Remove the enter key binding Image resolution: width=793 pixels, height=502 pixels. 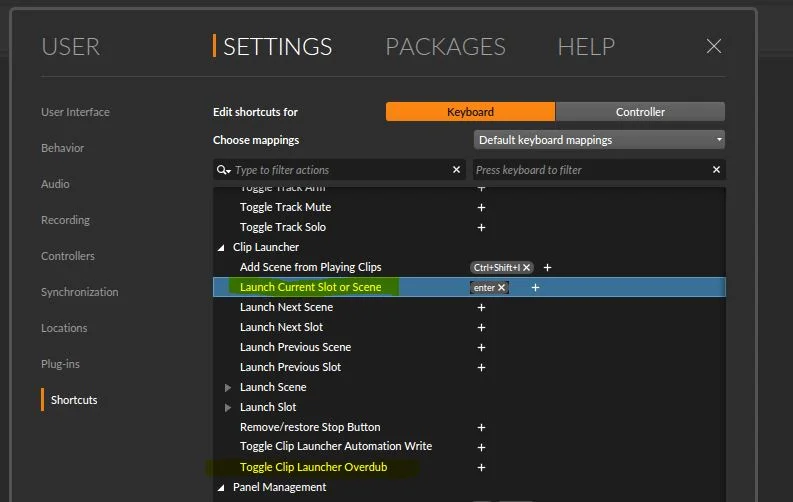click(501, 288)
